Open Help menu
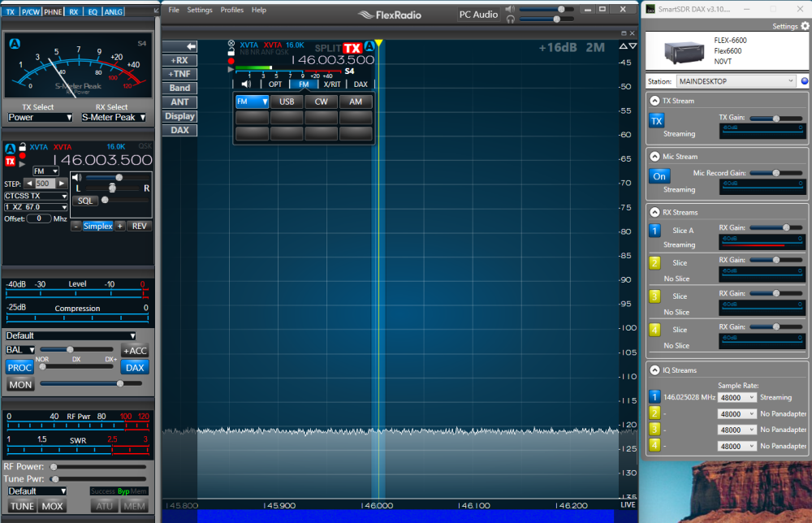 click(259, 10)
